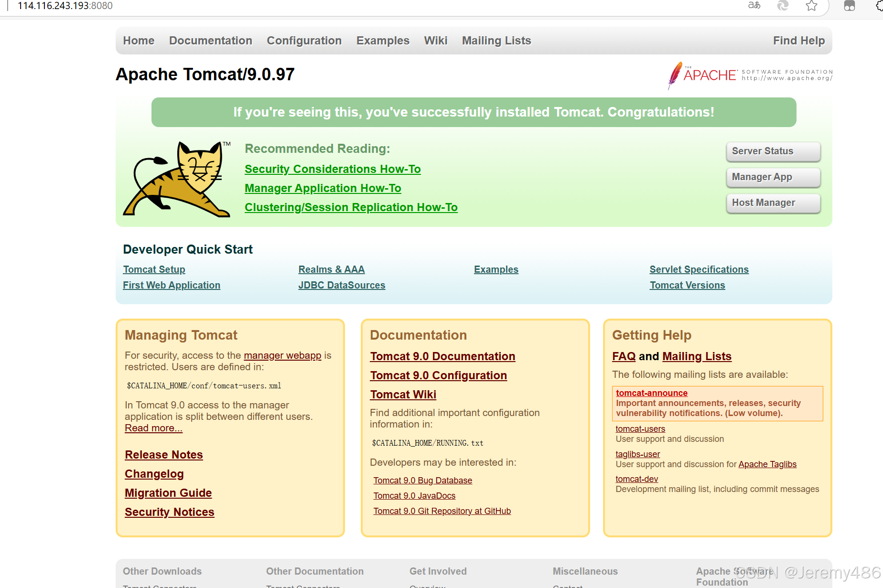The image size is (883, 588).
Task: Click the Get Involved footer heading
Action: pos(438,571)
